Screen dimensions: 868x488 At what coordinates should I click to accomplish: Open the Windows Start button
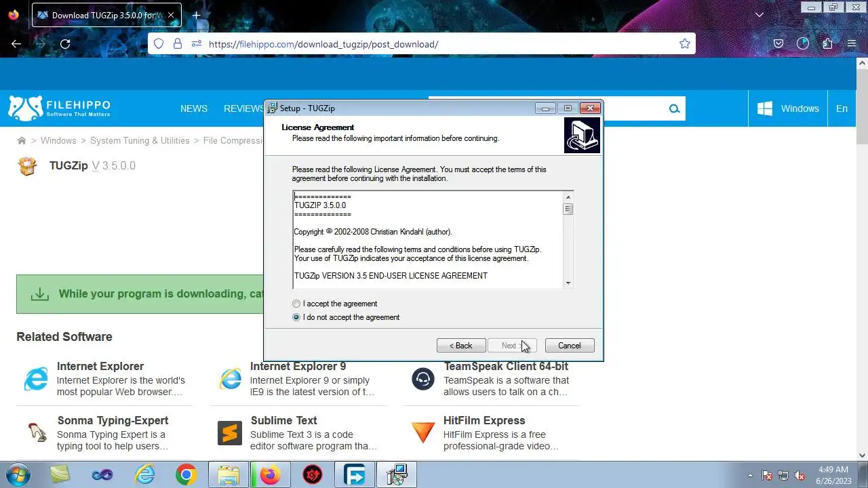pos(18,475)
